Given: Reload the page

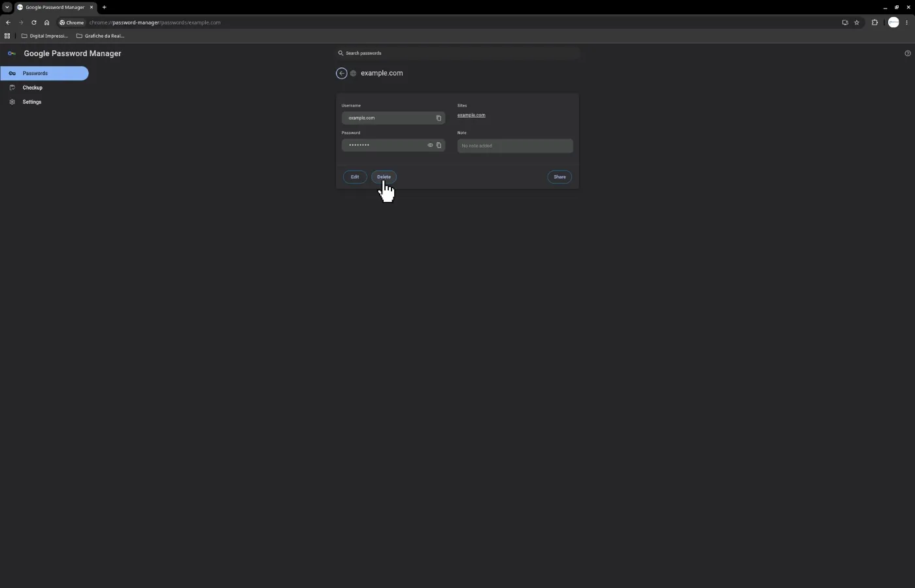Looking at the screenshot, I should pyautogui.click(x=34, y=22).
